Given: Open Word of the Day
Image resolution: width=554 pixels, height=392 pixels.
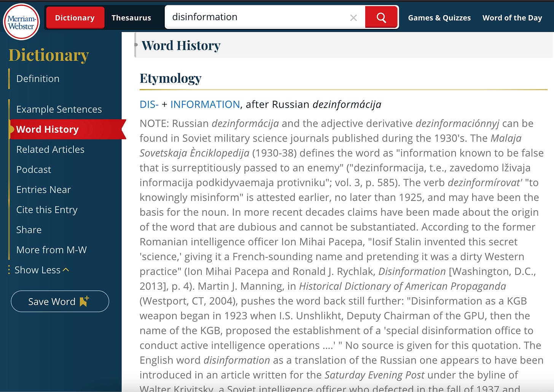Looking at the screenshot, I should [512, 17].
